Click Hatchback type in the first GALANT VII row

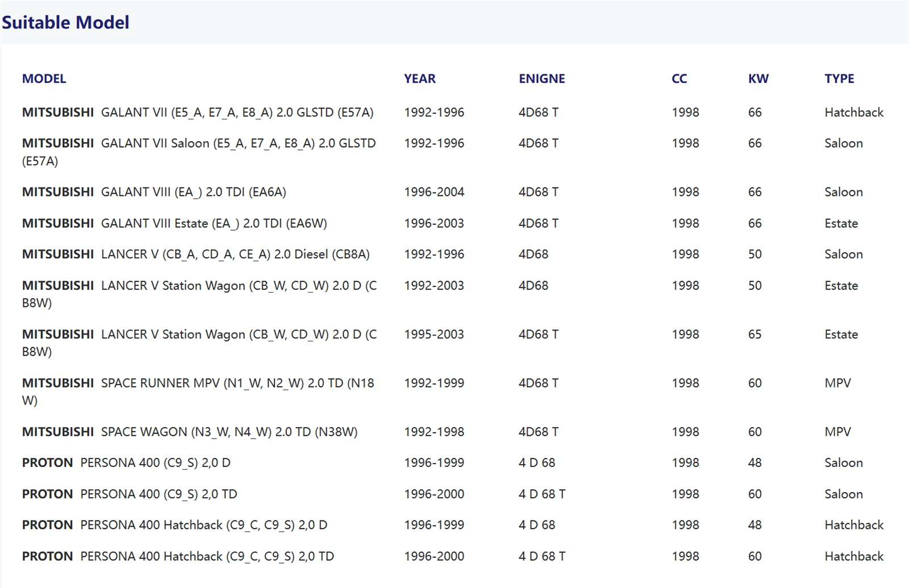tap(853, 112)
